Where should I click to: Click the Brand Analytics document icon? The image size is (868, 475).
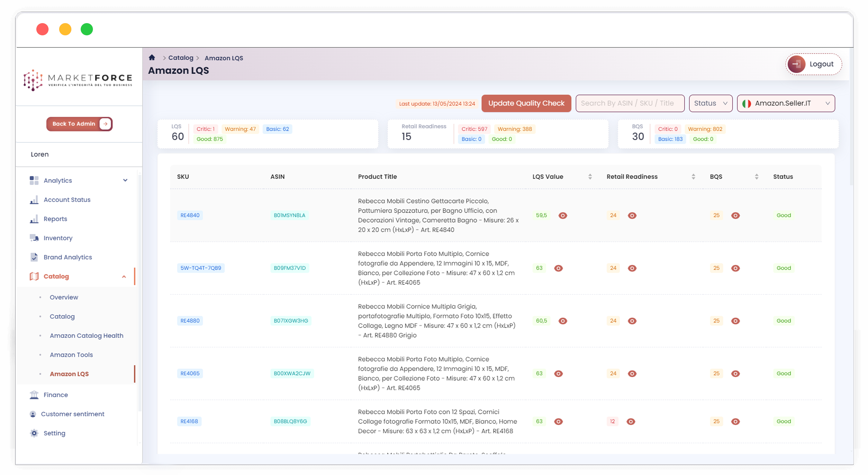pyautogui.click(x=34, y=257)
